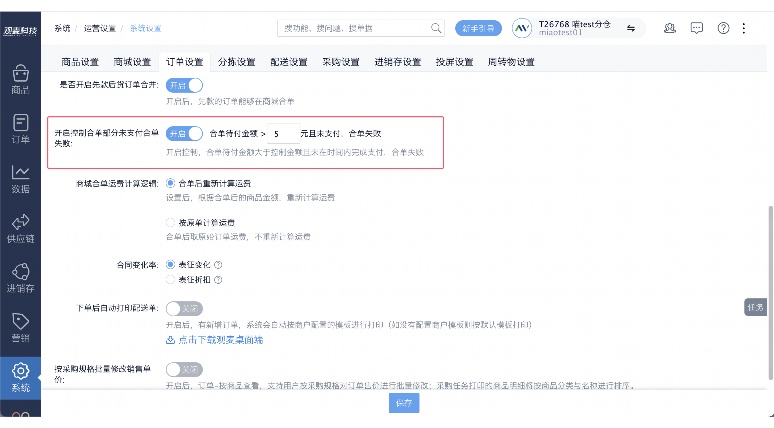Click the 合同变化率 label
Viewport: 774px width, 428px height.
pos(137,265)
